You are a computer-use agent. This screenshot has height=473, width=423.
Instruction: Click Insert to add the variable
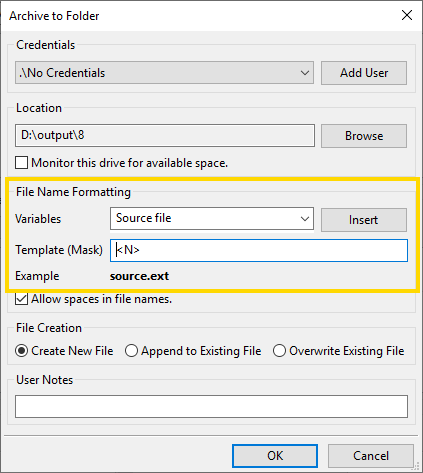click(x=364, y=220)
